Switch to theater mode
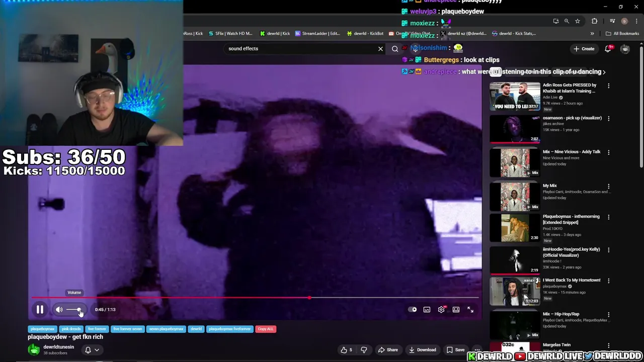The height and width of the screenshot is (362, 644). coord(456,310)
